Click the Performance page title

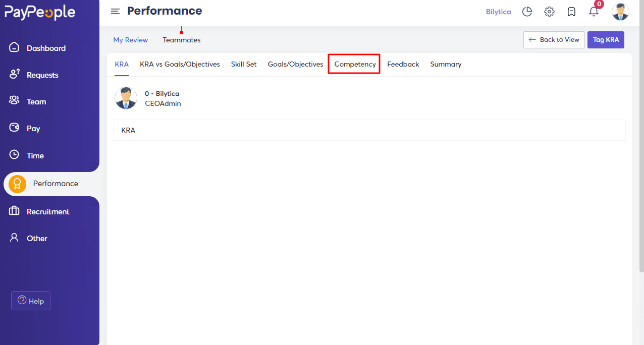pos(165,11)
